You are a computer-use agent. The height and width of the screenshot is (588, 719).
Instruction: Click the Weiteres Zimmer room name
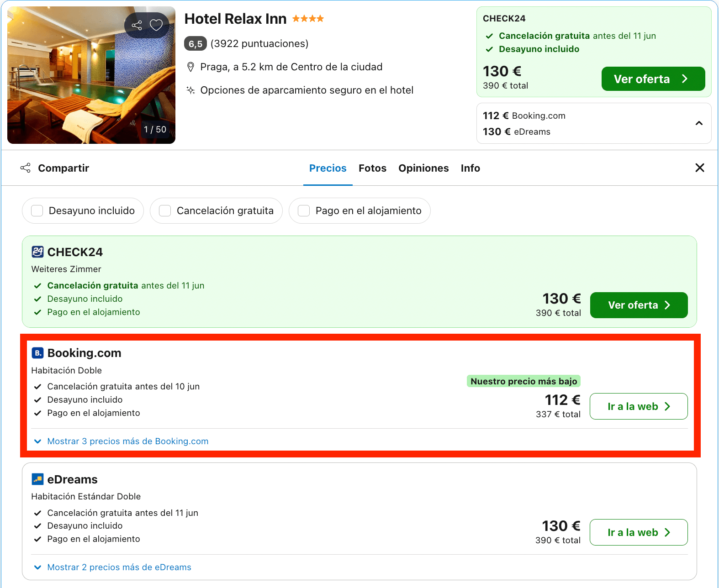tap(66, 269)
